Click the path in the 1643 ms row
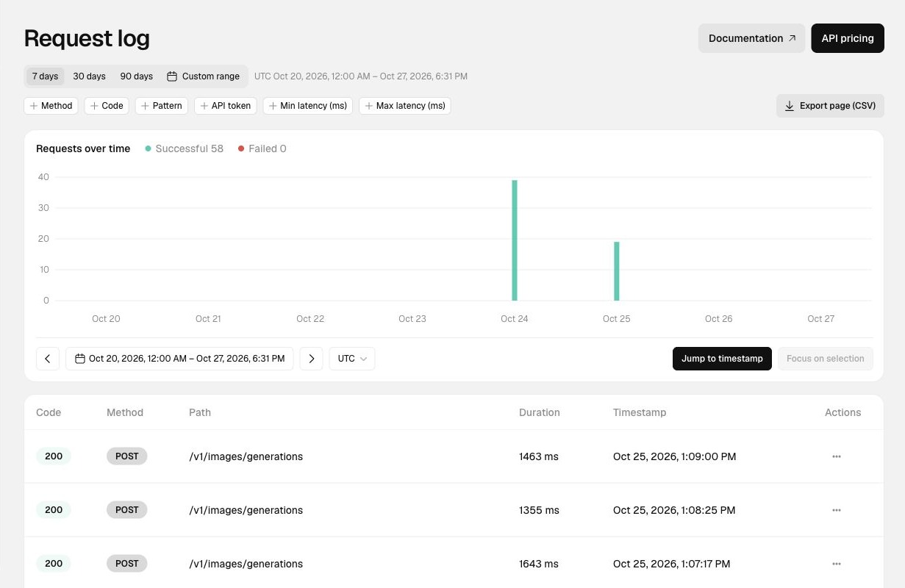Screen dimensions: 905x588 (246, 564)
